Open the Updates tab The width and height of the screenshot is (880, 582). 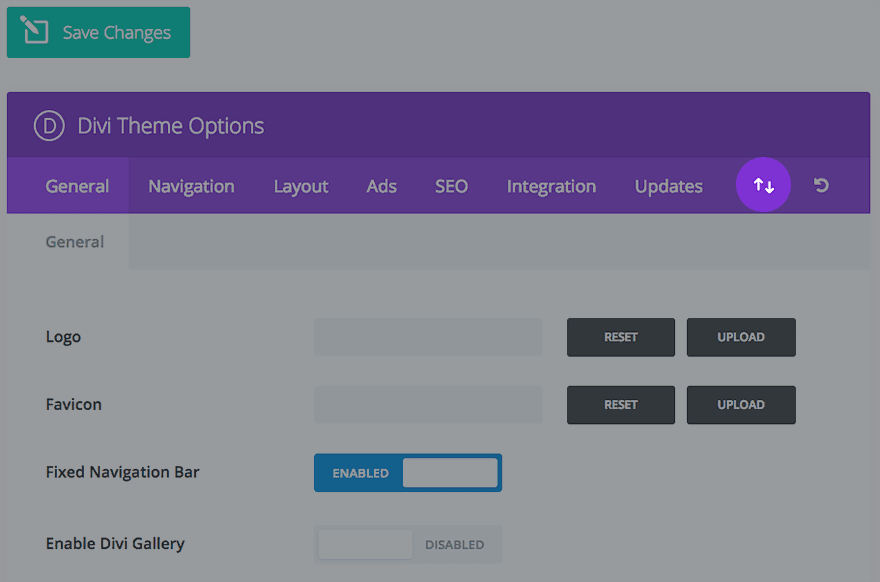pos(668,186)
